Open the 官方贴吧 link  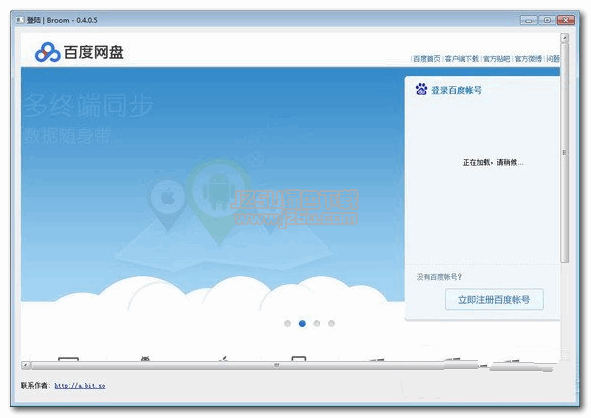point(496,59)
